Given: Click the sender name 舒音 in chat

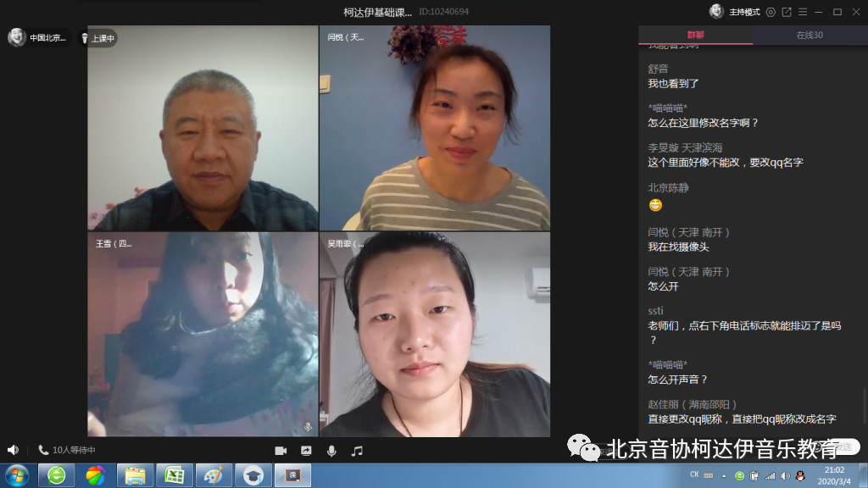Looking at the screenshot, I should pyautogui.click(x=658, y=69).
